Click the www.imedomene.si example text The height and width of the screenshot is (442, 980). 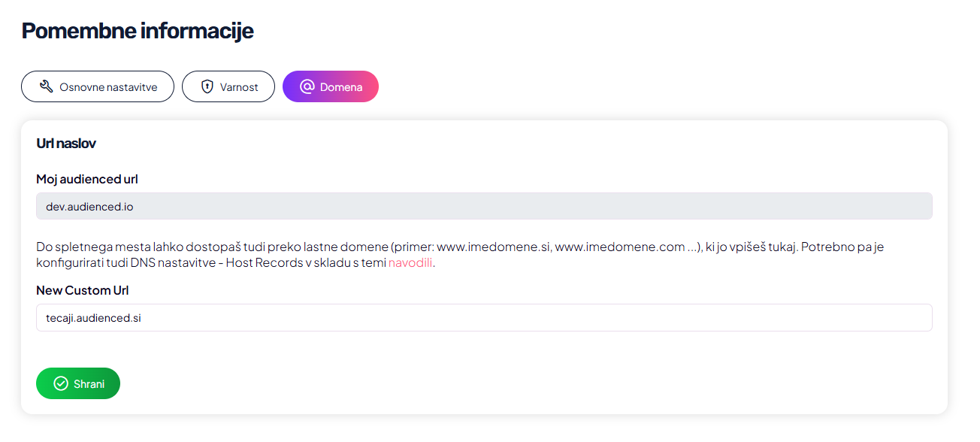(492, 247)
